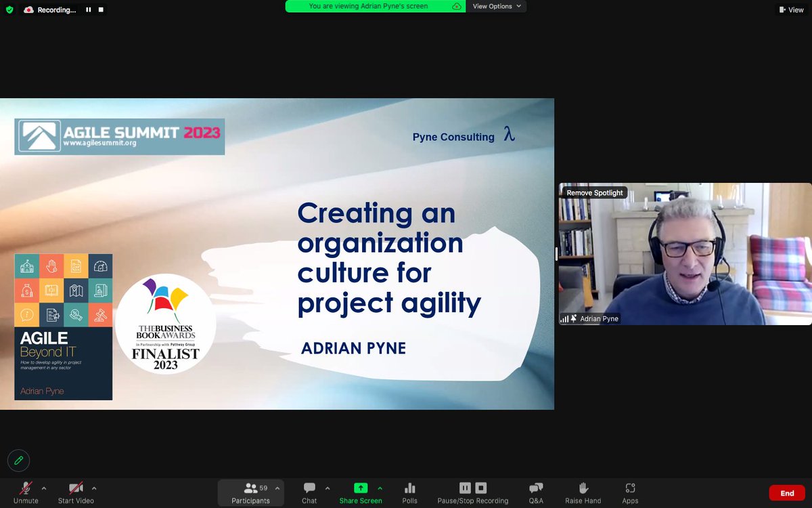Viewport: 812px width, 508px height.
Task: Open Polls
Action: (x=410, y=492)
